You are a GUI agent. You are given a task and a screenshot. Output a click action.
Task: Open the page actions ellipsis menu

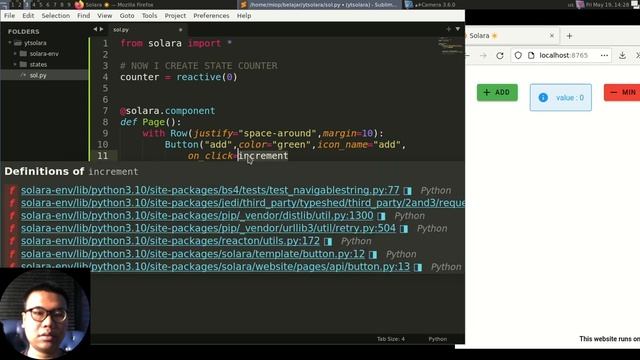pos(604,56)
